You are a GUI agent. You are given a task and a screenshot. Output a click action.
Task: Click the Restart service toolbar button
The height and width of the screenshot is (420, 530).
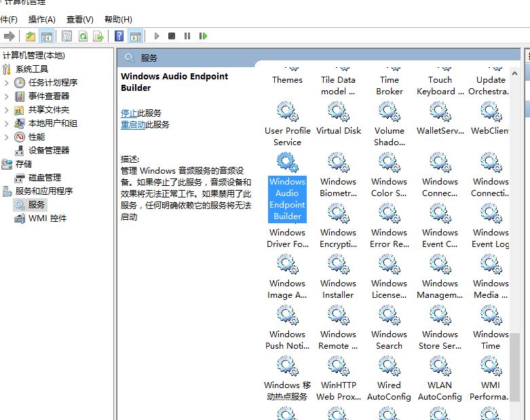(x=203, y=36)
